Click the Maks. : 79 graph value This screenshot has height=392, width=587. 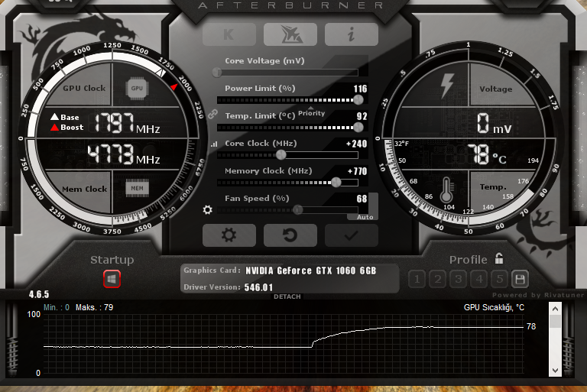click(x=94, y=307)
